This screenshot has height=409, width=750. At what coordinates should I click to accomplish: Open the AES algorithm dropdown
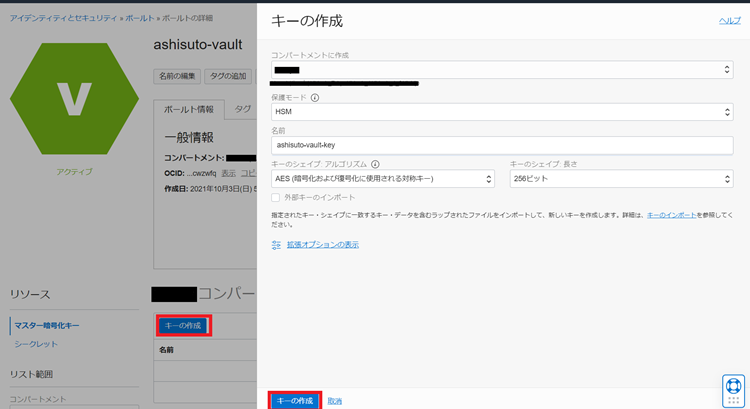pos(382,179)
